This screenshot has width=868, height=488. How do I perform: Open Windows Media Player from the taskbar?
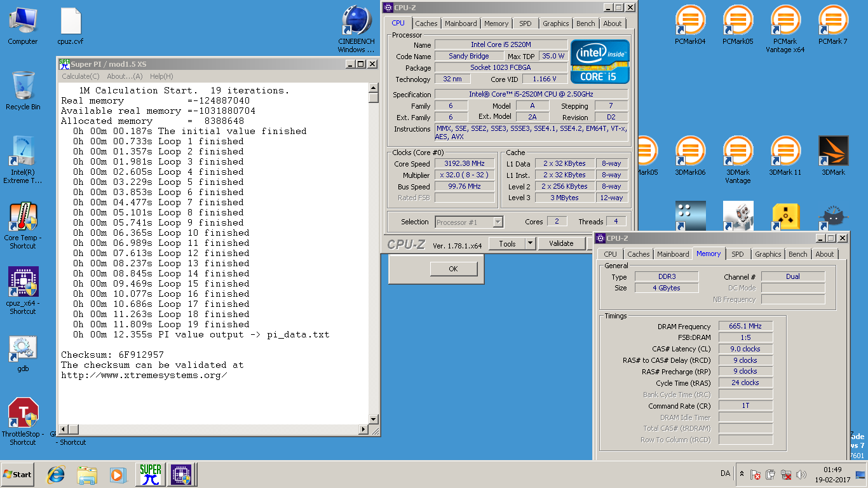click(x=118, y=475)
